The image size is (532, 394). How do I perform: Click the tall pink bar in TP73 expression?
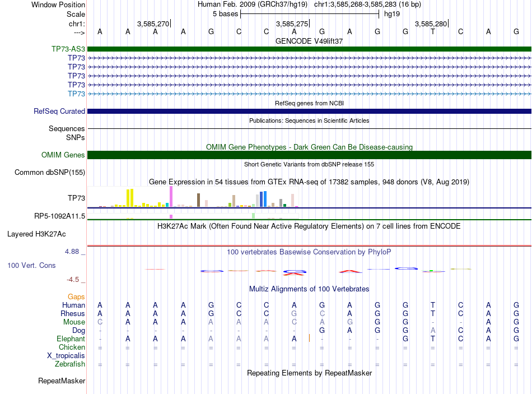coord(171,197)
